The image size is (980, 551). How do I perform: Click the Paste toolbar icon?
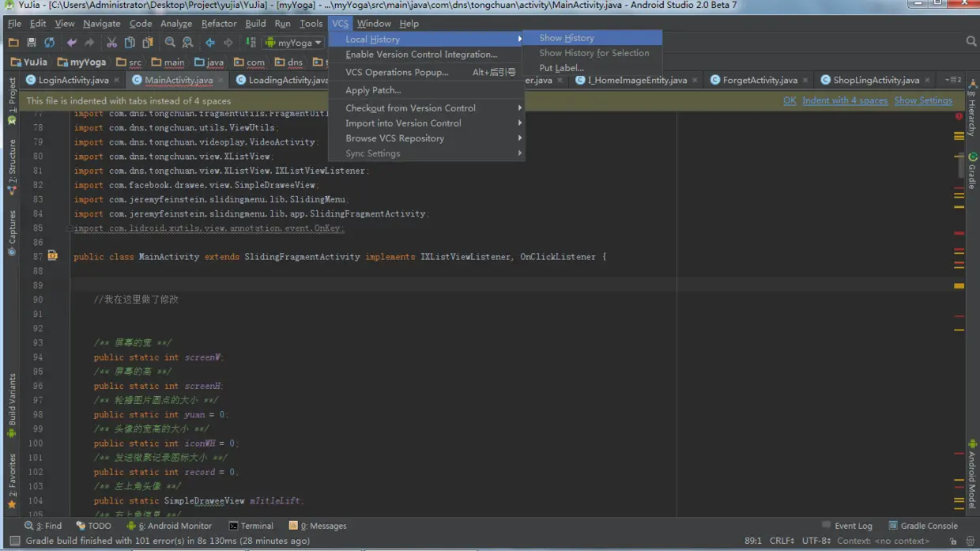[147, 43]
